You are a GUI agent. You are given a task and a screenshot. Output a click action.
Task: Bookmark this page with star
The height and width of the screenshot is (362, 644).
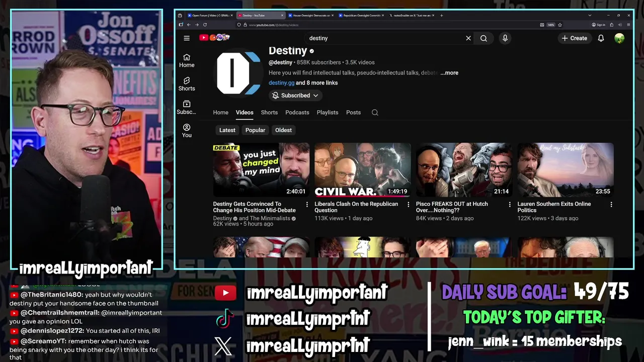click(561, 25)
